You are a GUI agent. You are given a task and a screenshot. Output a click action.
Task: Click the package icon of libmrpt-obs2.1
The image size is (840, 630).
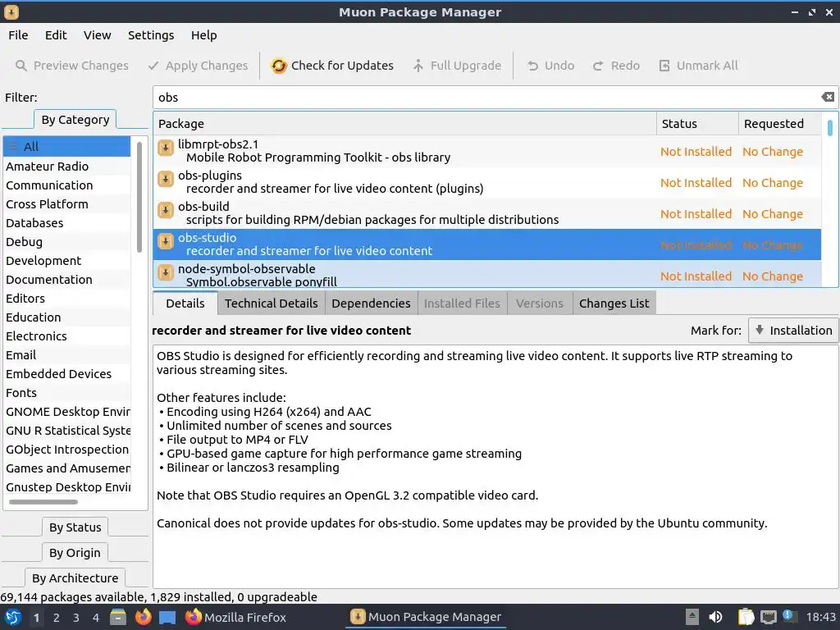pyautogui.click(x=166, y=148)
